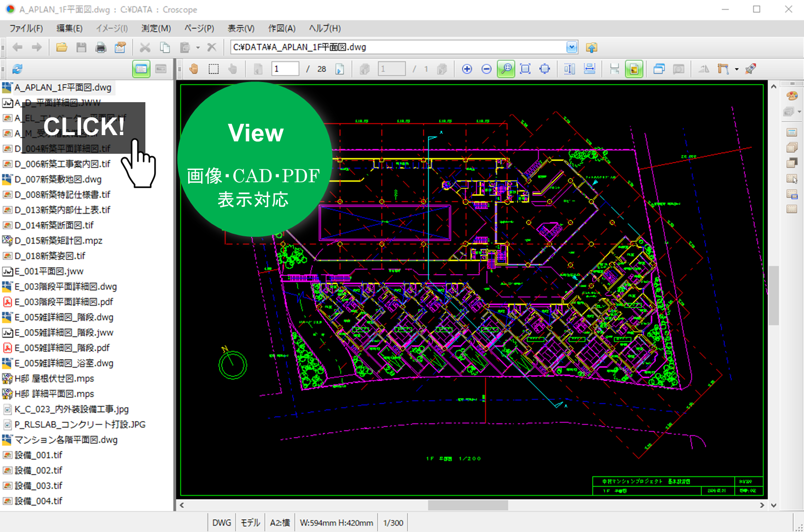Image resolution: width=804 pixels, height=532 pixels.
Task: Toggle the file list view button
Action: (x=141, y=69)
